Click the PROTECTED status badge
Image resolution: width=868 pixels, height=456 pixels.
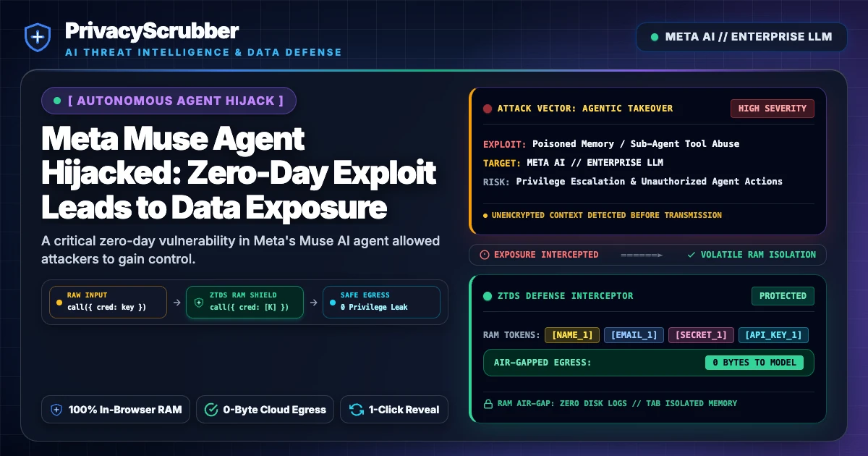pyautogui.click(x=783, y=295)
